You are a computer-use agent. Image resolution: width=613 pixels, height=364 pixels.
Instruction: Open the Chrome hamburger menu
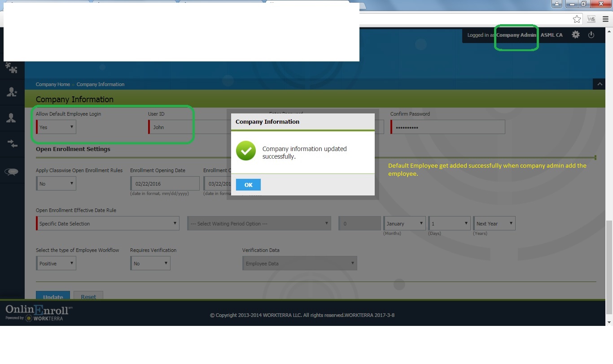(x=605, y=19)
